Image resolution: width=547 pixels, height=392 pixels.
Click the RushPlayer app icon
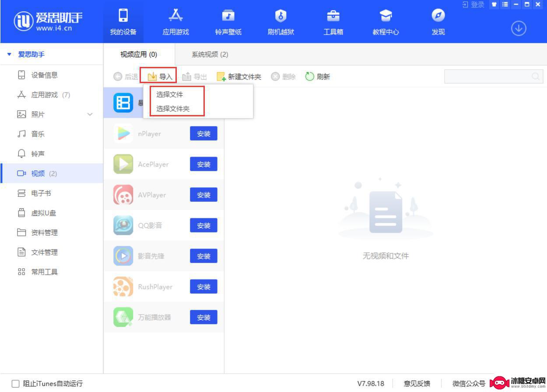pos(123,287)
